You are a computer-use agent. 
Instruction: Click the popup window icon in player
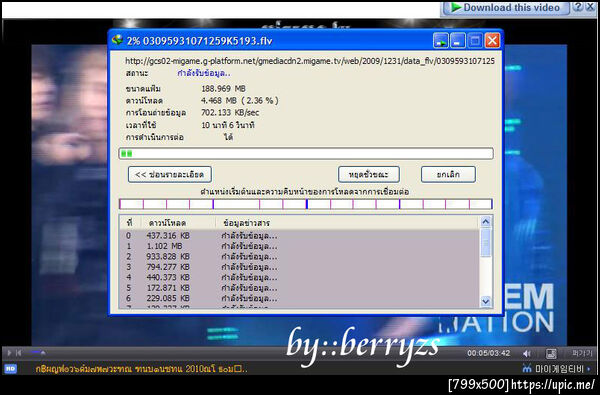pos(551,353)
